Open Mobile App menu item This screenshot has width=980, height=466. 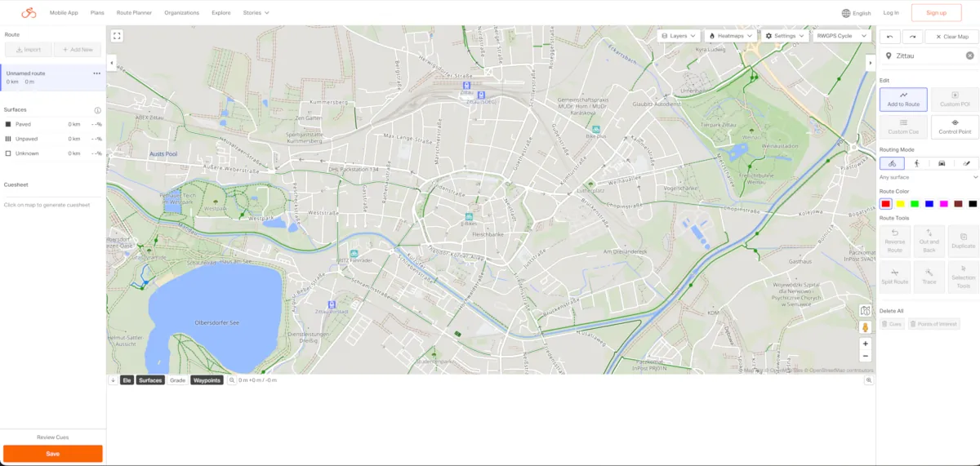pos(64,13)
